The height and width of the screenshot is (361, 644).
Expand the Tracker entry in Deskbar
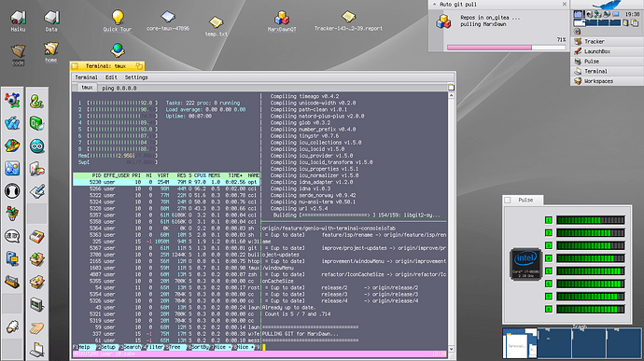coord(607,41)
